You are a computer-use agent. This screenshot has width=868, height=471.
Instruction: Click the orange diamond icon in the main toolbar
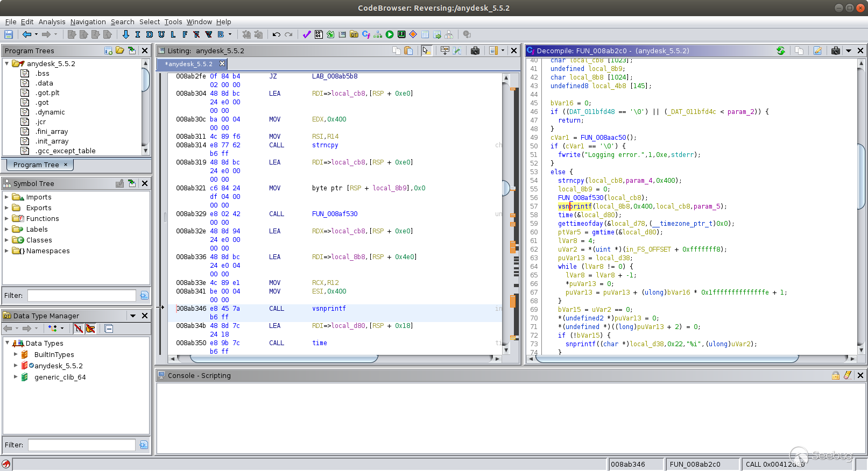pos(413,34)
